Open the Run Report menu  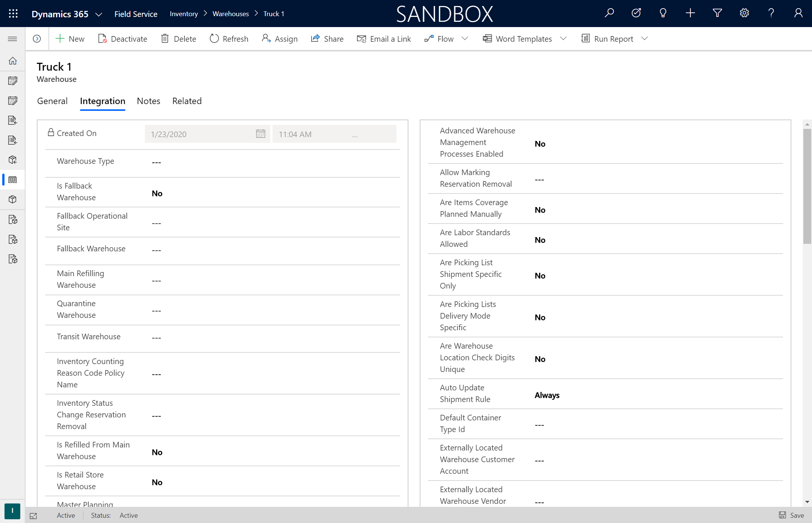tap(645, 38)
